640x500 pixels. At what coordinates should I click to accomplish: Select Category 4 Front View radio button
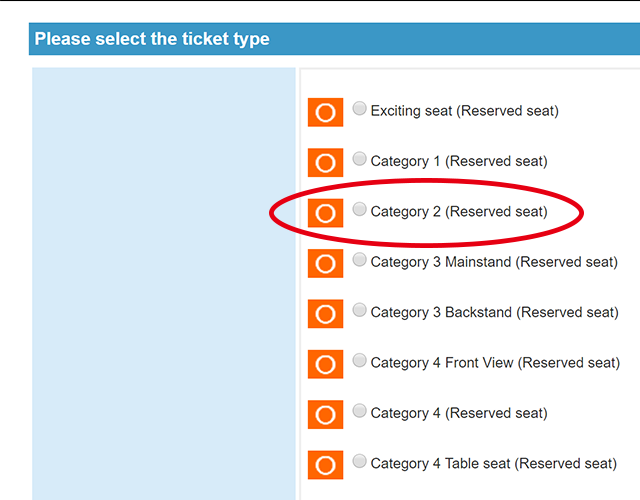pyautogui.click(x=360, y=360)
